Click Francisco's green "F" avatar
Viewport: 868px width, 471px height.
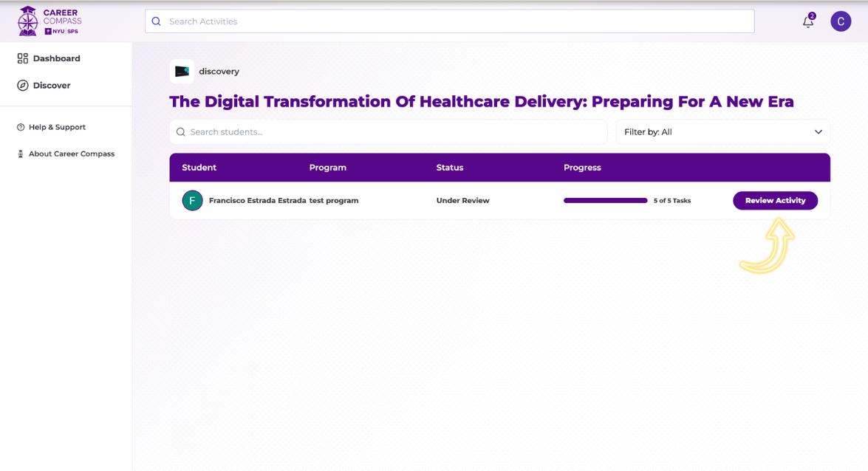coord(192,201)
